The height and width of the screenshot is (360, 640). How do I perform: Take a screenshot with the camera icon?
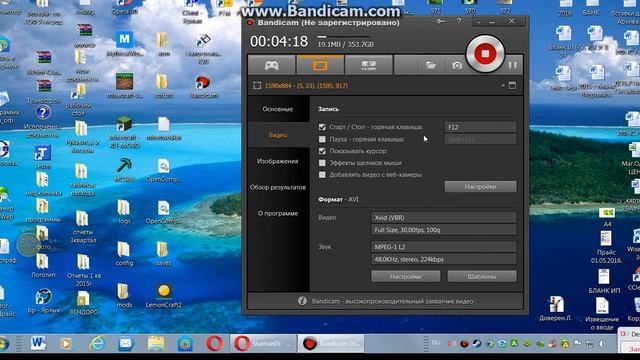click(x=457, y=65)
